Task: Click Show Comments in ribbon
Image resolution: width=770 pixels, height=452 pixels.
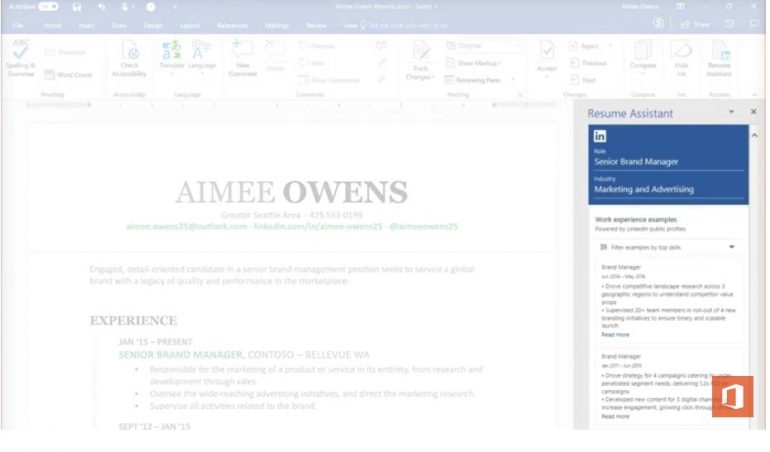Action: [329, 80]
